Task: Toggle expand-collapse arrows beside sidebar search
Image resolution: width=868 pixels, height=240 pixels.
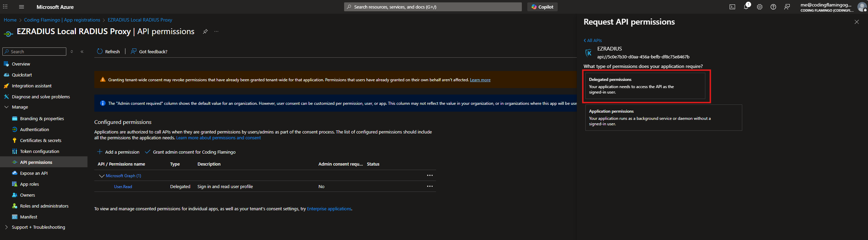Action: tap(72, 52)
